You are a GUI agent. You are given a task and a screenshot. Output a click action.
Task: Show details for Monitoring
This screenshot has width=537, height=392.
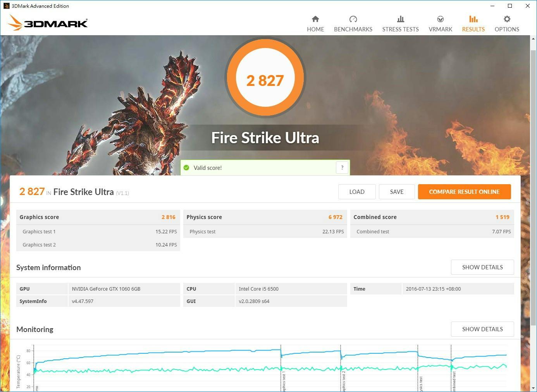(x=482, y=329)
